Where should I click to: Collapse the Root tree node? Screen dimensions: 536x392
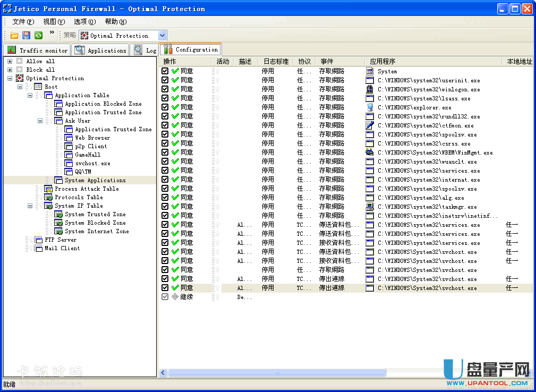(x=20, y=87)
